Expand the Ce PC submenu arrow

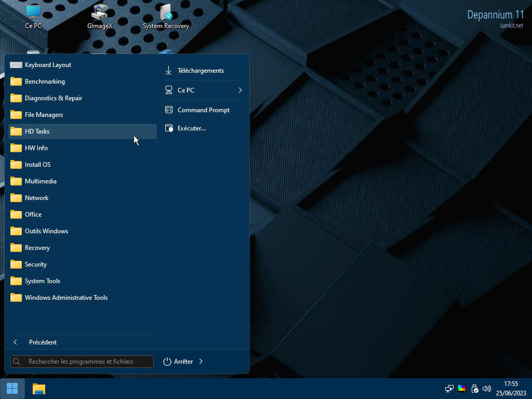coord(240,90)
